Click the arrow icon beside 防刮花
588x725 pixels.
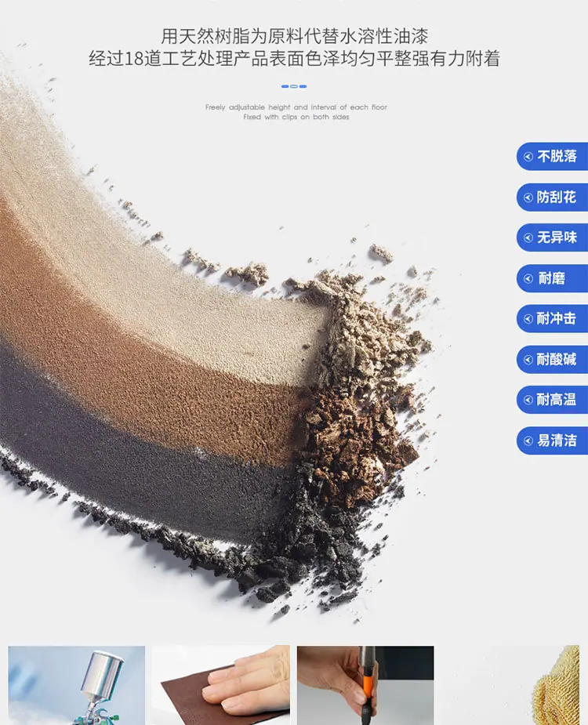click(528, 198)
